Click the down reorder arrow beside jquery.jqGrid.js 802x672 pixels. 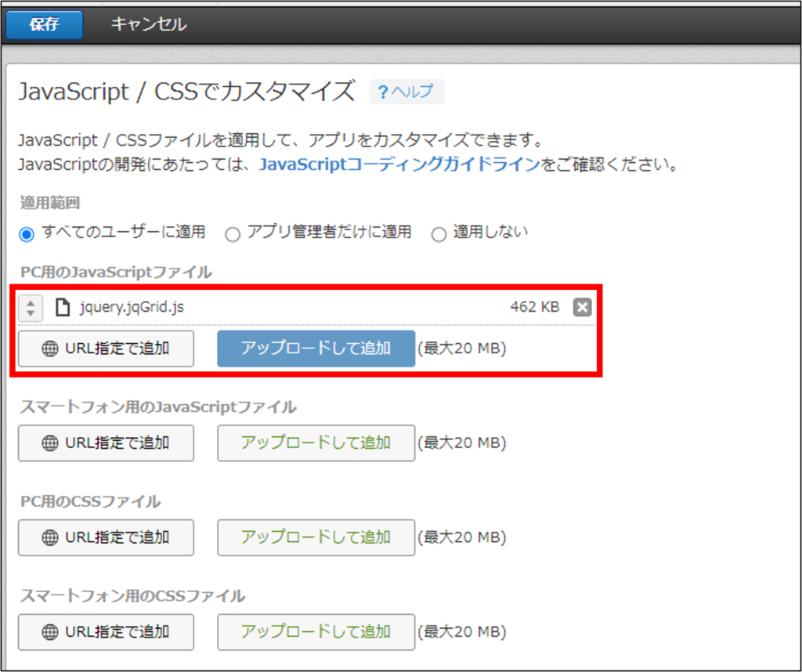(30, 313)
